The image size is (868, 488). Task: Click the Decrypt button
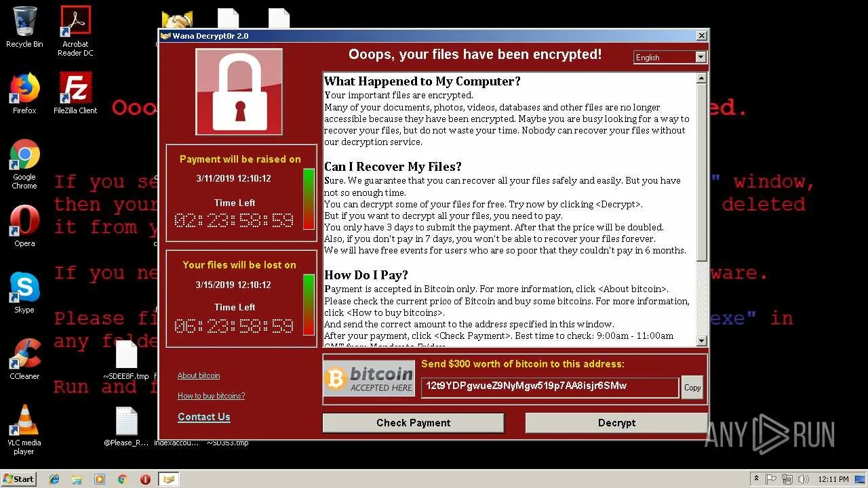[x=616, y=423]
